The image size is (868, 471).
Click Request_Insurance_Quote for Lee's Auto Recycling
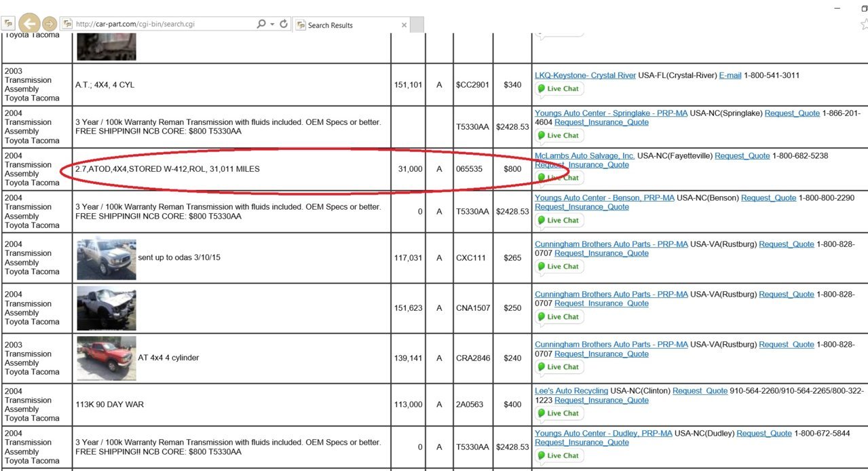[x=601, y=400]
